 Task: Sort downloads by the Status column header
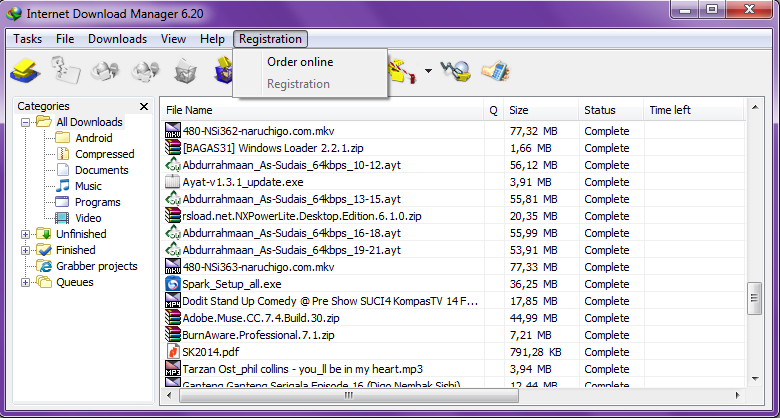[x=611, y=110]
